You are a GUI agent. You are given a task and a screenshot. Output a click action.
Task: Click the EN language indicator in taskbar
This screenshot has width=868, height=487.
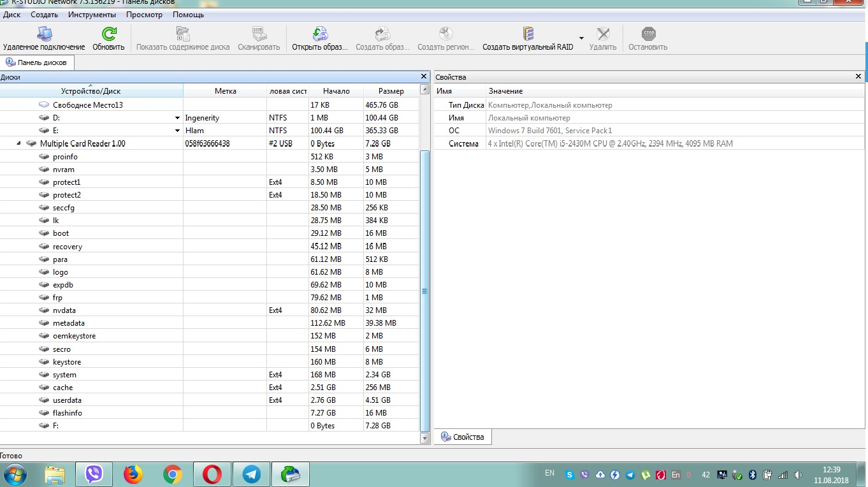549,473
